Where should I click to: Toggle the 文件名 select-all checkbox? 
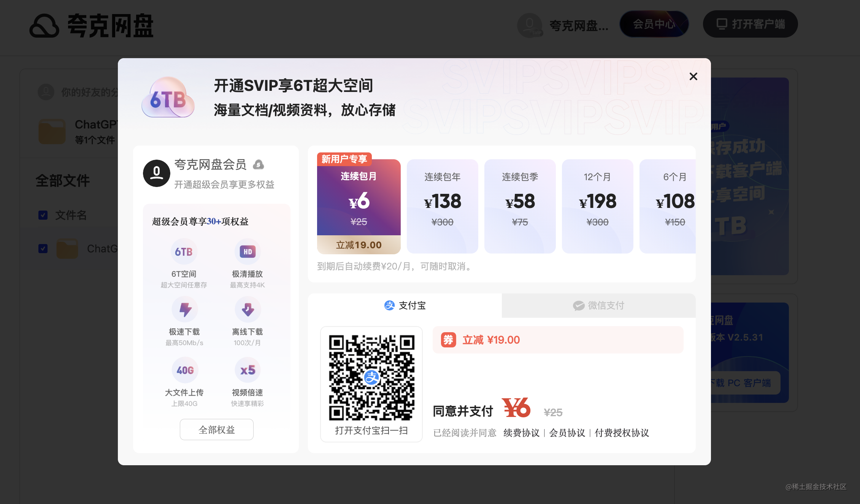43,215
